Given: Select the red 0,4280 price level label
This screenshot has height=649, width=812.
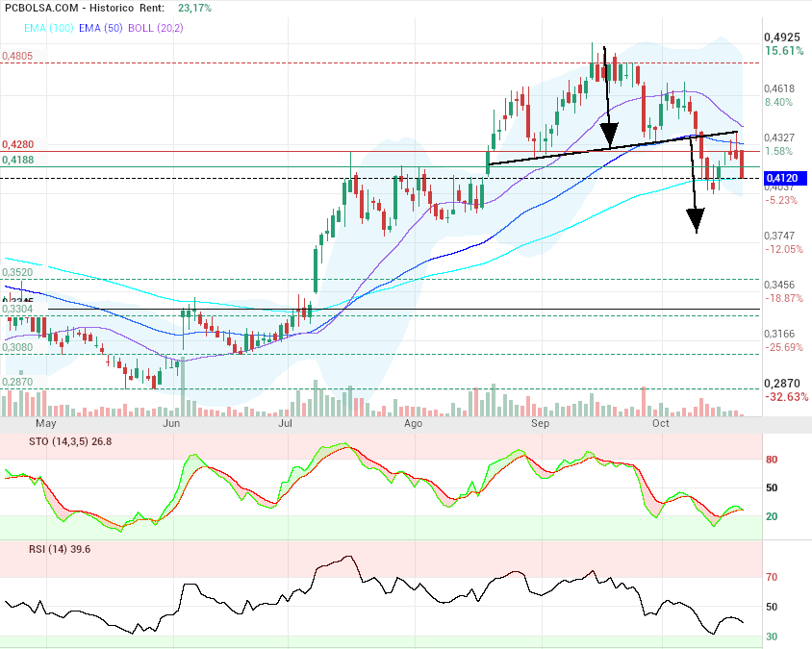Looking at the screenshot, I should point(17,144).
